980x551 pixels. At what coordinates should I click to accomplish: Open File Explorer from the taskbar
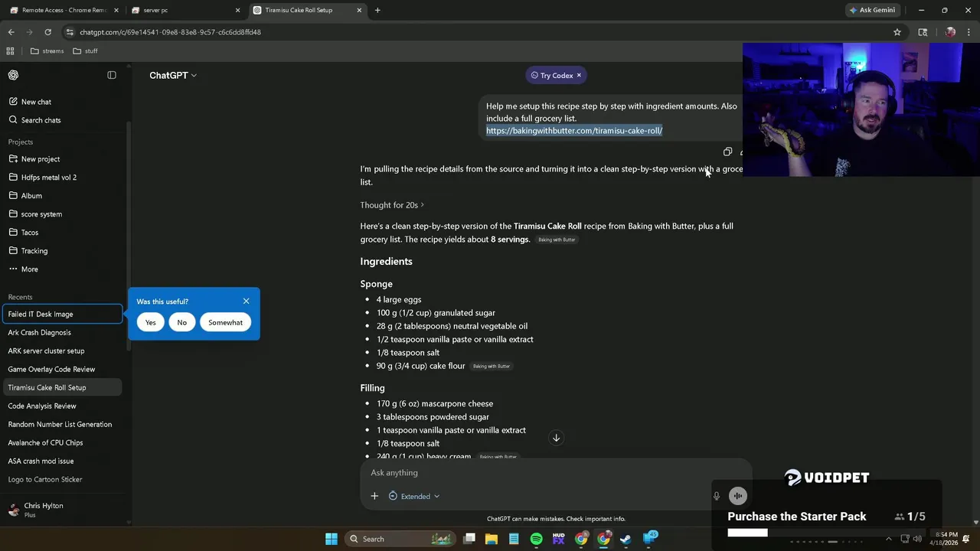492,539
